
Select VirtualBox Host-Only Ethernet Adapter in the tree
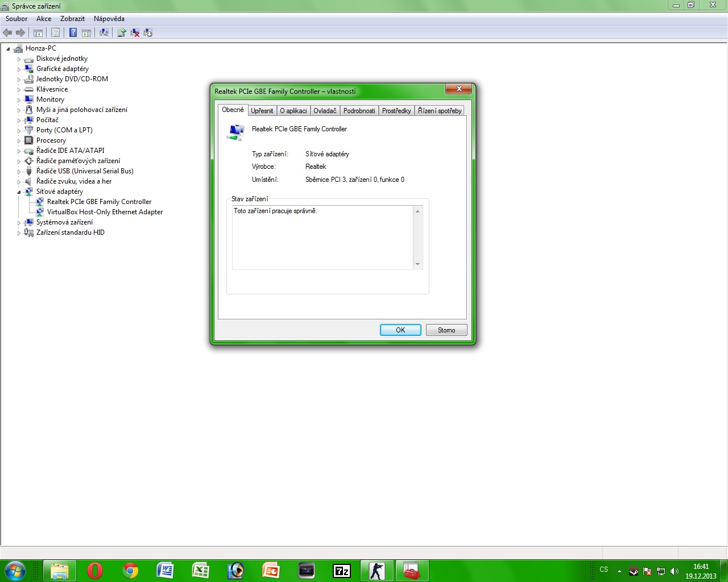click(105, 212)
